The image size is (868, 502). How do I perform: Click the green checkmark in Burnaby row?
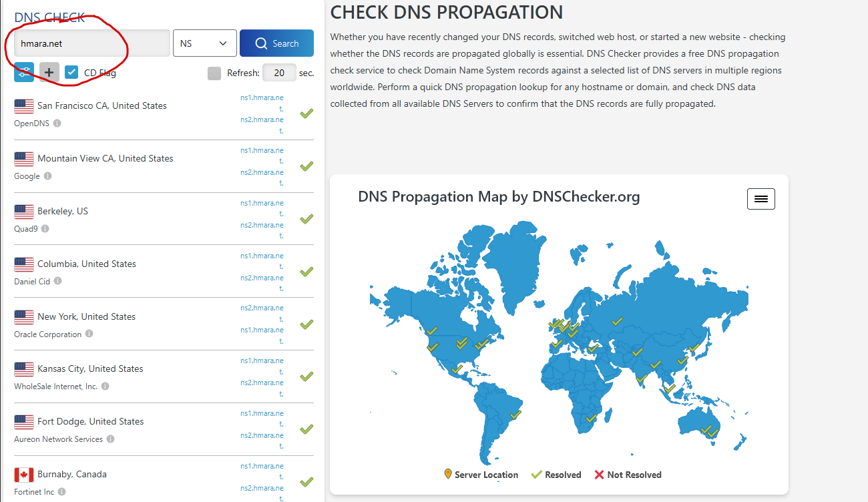(x=306, y=482)
